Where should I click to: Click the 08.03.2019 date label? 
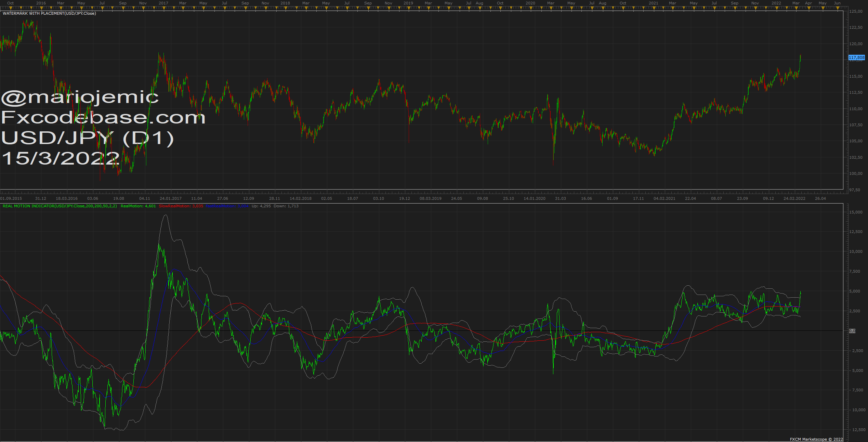pyautogui.click(x=431, y=198)
